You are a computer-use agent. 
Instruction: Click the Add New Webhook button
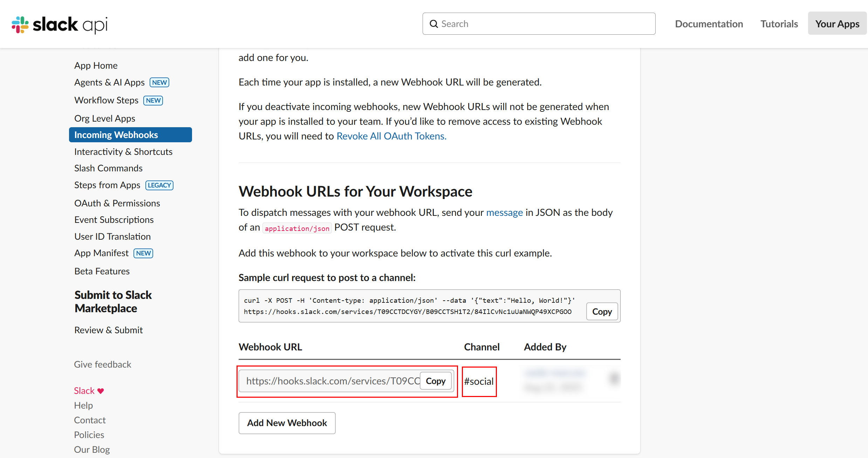pos(287,423)
